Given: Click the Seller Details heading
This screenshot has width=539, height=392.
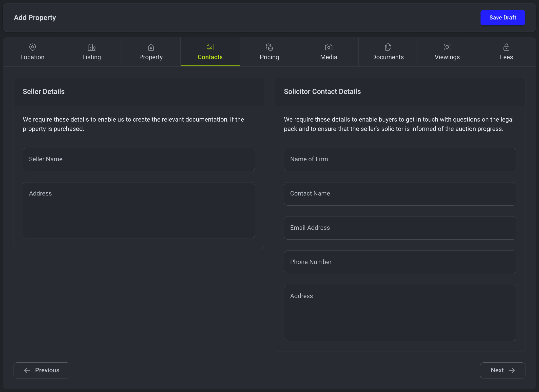Looking at the screenshot, I should (44, 91).
